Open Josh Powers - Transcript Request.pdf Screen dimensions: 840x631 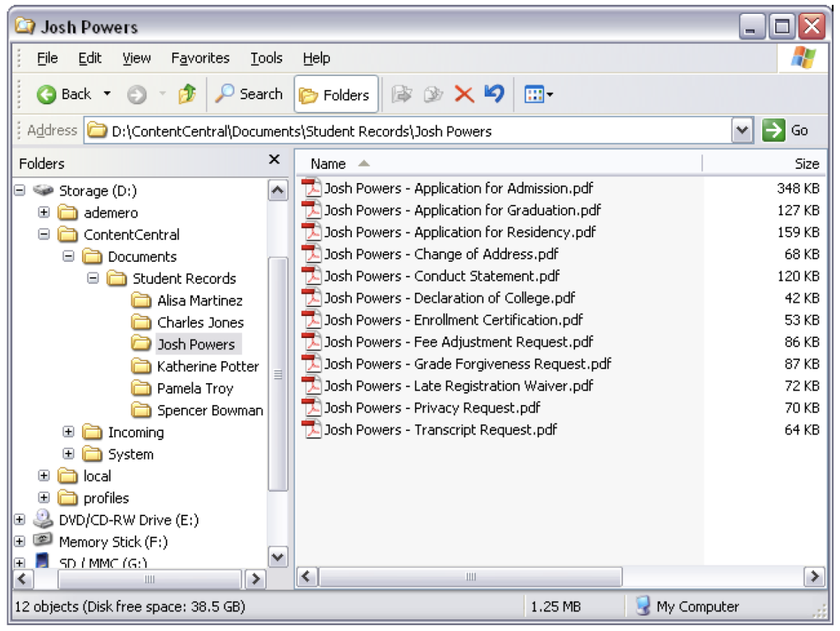point(441,429)
